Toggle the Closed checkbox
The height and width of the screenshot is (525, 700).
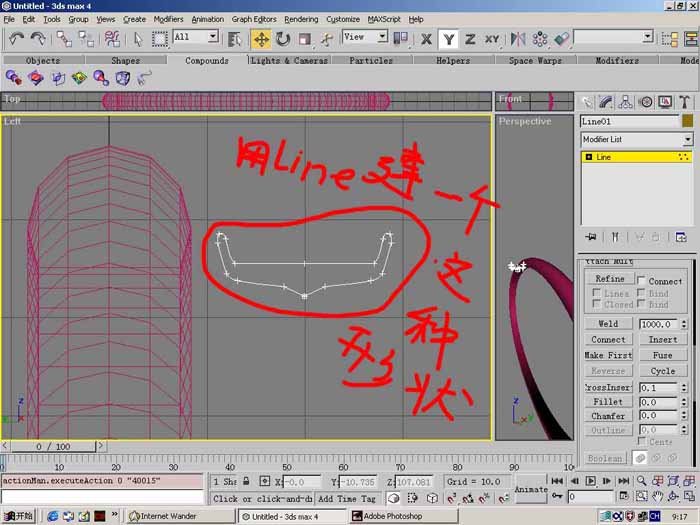(596, 304)
